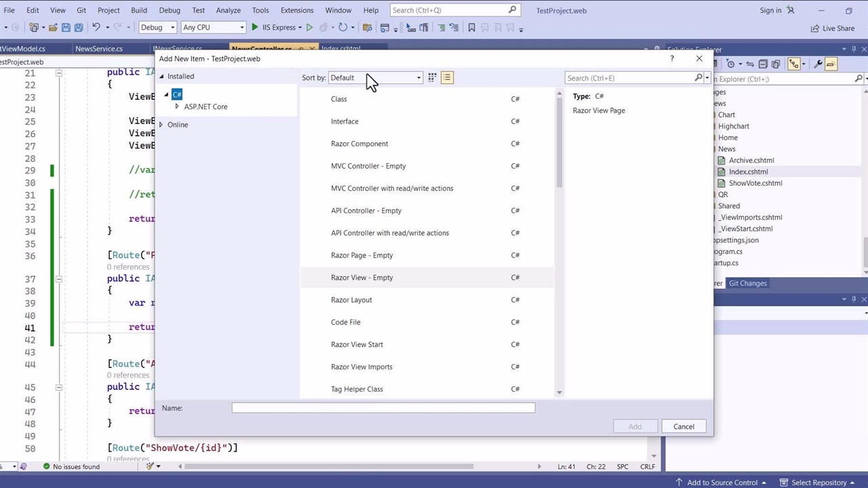Select the Razor Layout template
The height and width of the screenshot is (488, 868).
351,300
